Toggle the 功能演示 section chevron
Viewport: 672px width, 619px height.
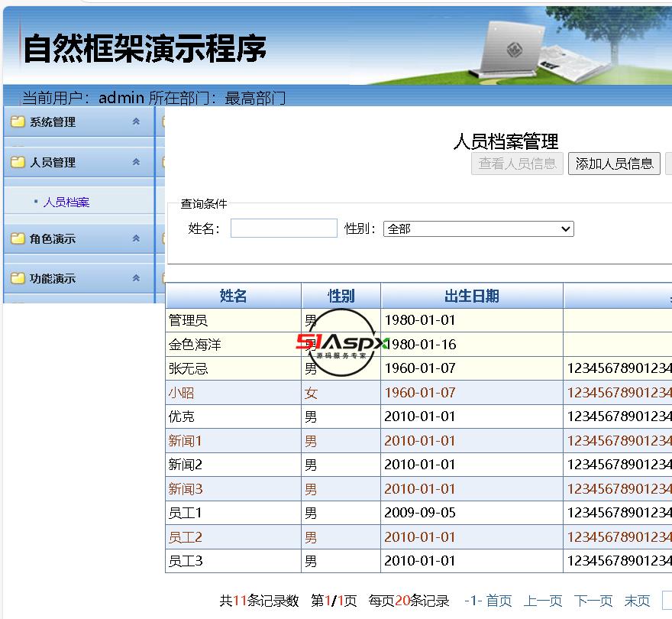click(136, 278)
